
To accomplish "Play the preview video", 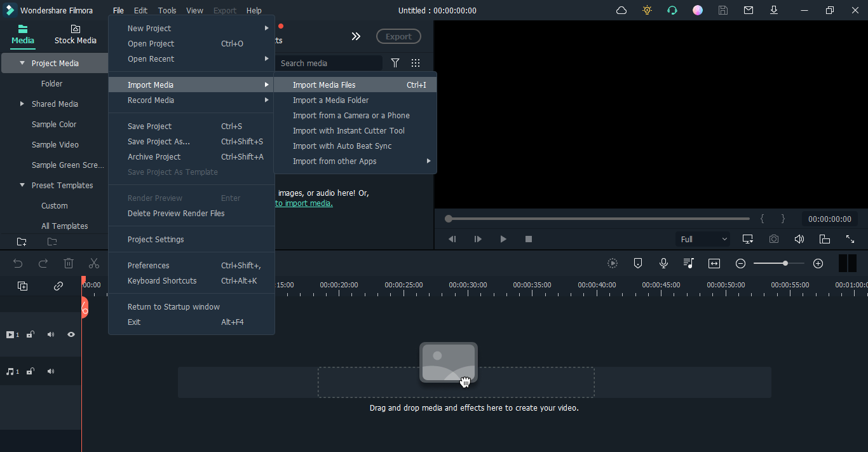I will [x=503, y=239].
